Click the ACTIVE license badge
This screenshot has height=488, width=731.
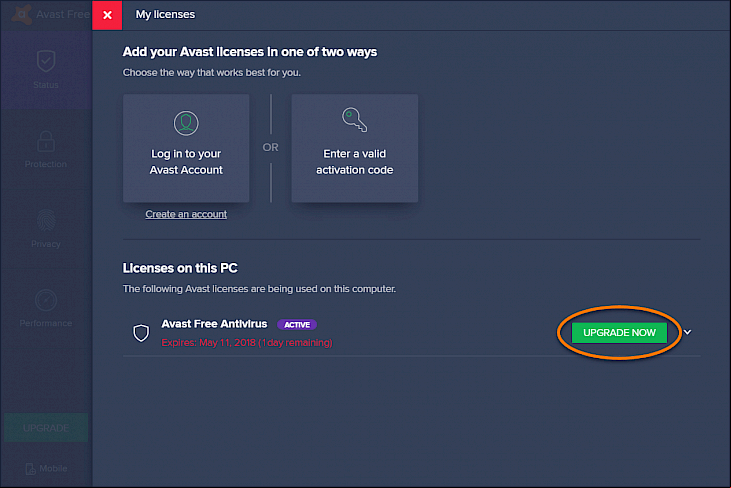[x=297, y=324]
